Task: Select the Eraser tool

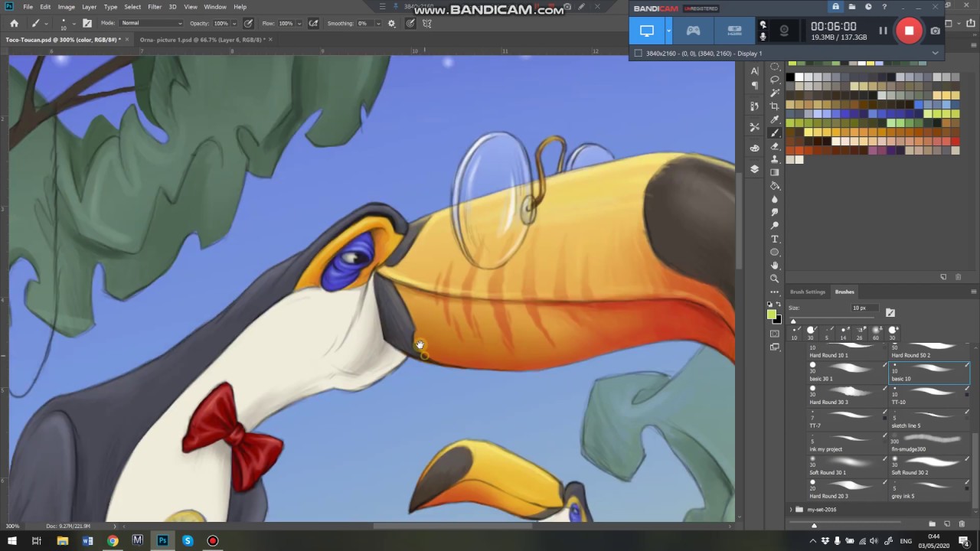Action: (x=775, y=146)
